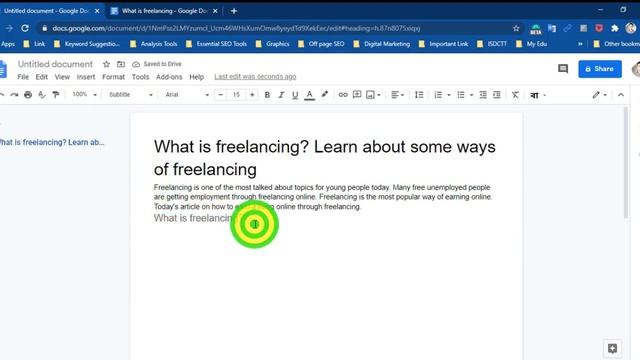Expand numbered list style arrow
This screenshot has width=640, height=360.
point(449,95)
